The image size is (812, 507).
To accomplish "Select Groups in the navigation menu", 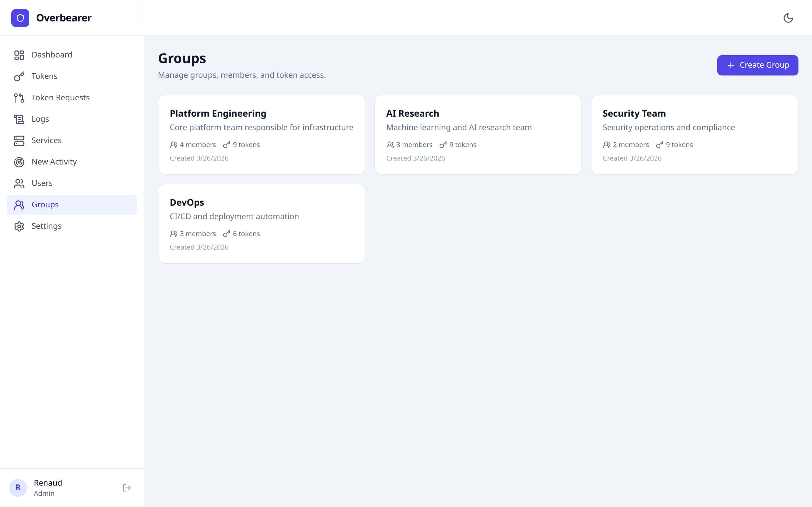I will coord(45,204).
